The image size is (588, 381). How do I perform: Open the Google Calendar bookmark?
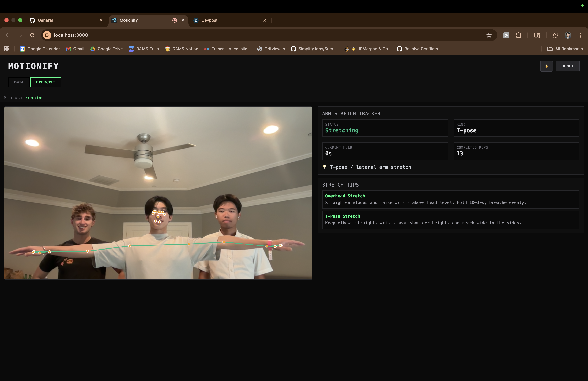(x=40, y=49)
